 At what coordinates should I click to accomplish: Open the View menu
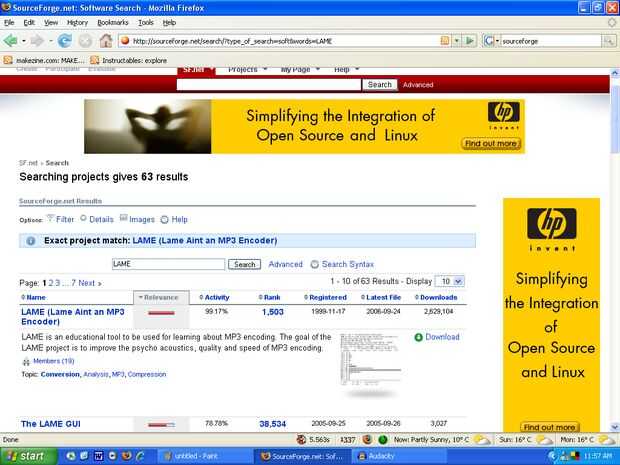[51, 23]
